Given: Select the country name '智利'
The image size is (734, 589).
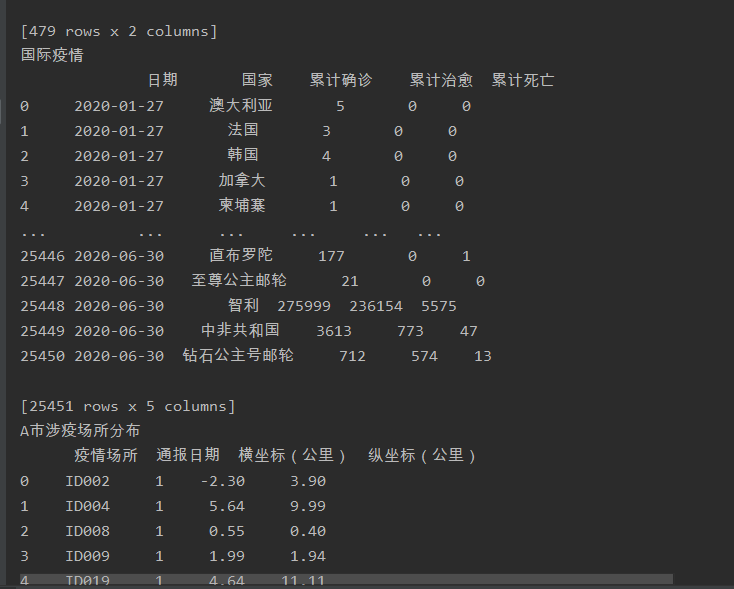Looking at the screenshot, I should pos(243,305).
